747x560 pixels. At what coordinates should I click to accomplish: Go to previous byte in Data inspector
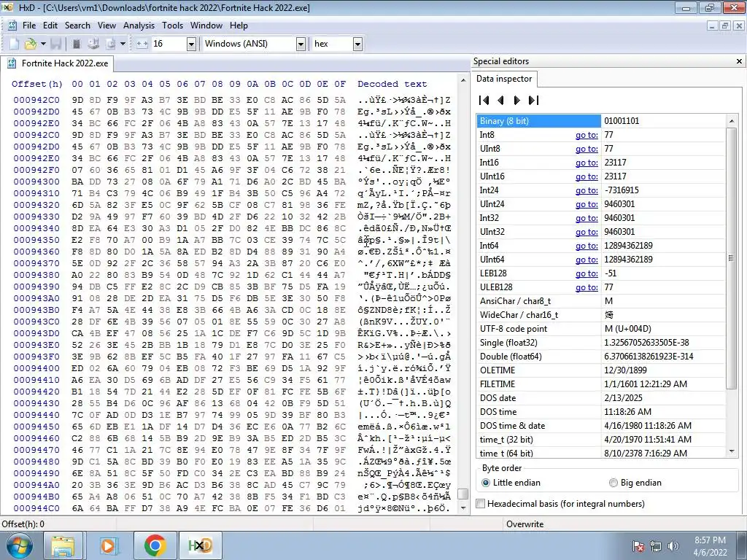click(x=500, y=100)
